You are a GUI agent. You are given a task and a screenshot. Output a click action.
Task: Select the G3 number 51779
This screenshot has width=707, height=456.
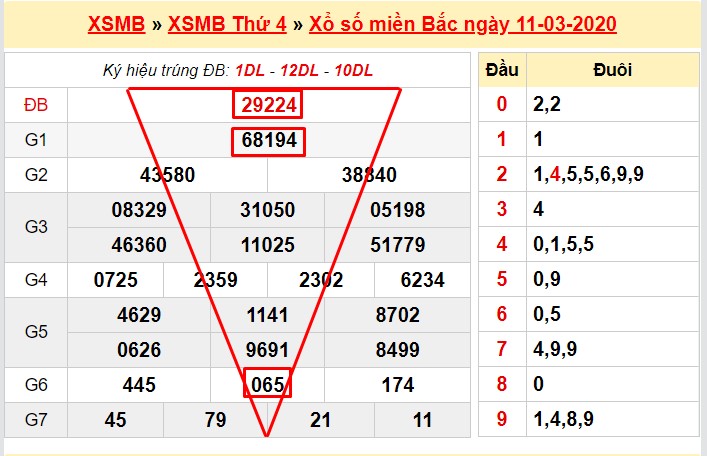397,244
